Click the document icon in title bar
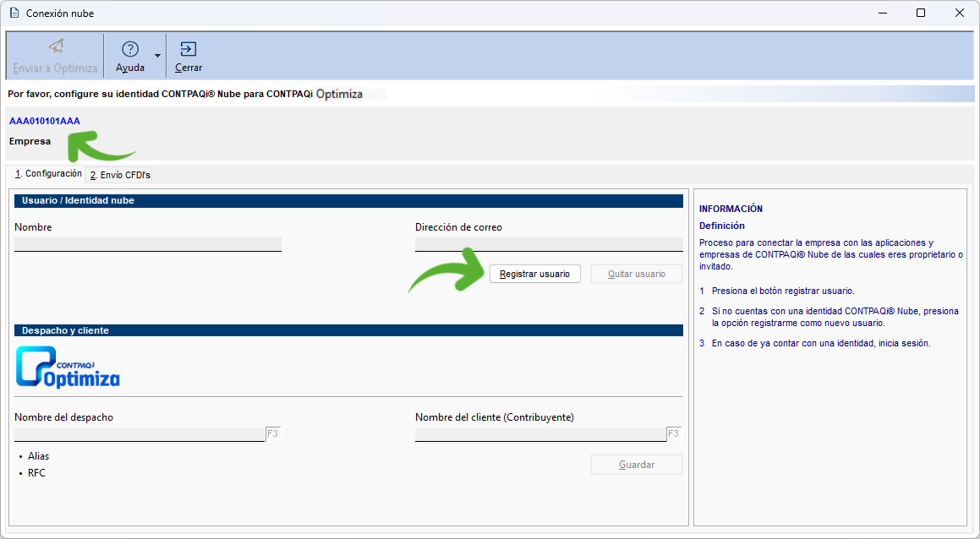The width and height of the screenshot is (980, 539). [x=14, y=14]
